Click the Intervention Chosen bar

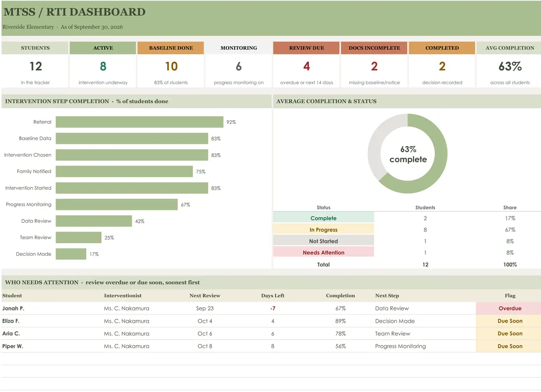(132, 155)
